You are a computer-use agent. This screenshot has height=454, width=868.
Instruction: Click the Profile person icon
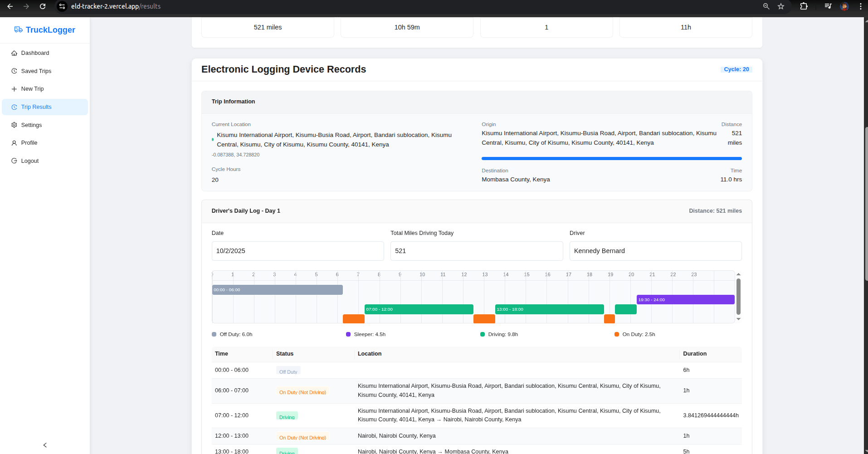point(14,143)
